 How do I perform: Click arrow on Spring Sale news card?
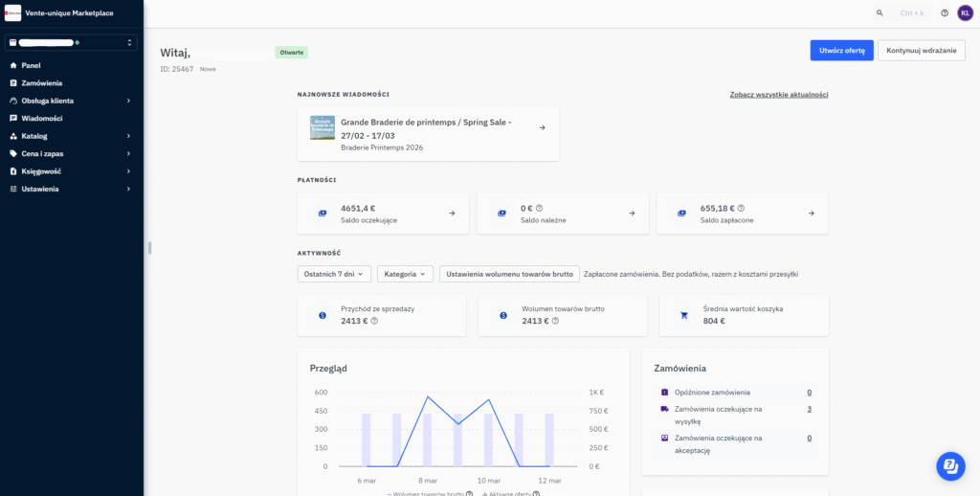[x=543, y=127]
